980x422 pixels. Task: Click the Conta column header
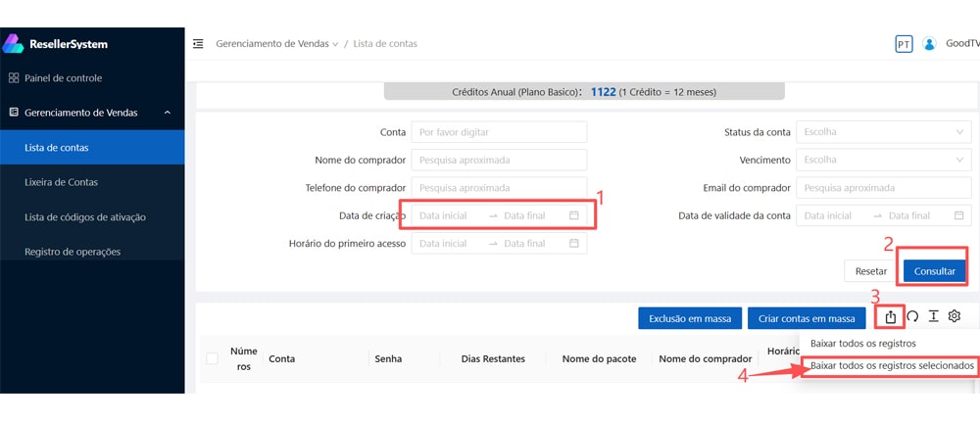(x=282, y=359)
